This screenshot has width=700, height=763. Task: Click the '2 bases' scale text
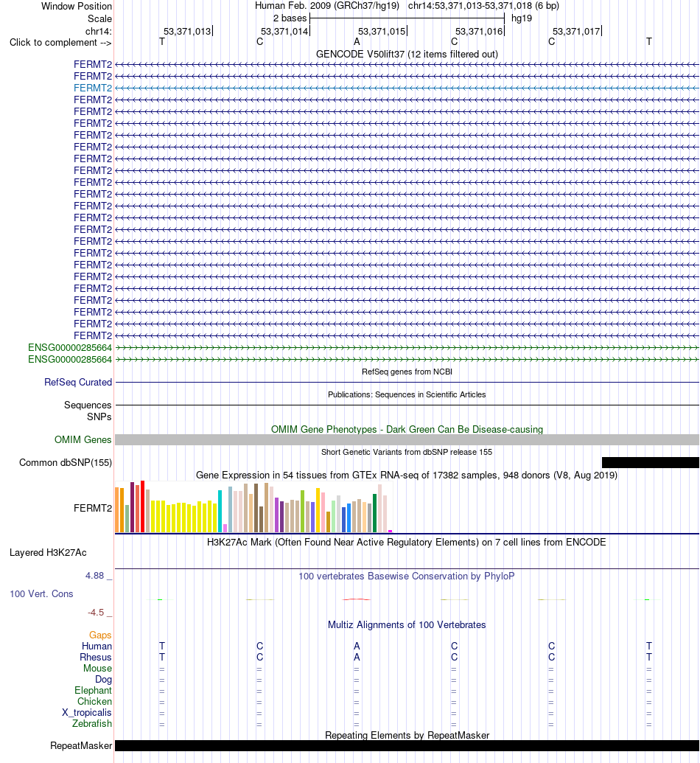[x=290, y=18]
